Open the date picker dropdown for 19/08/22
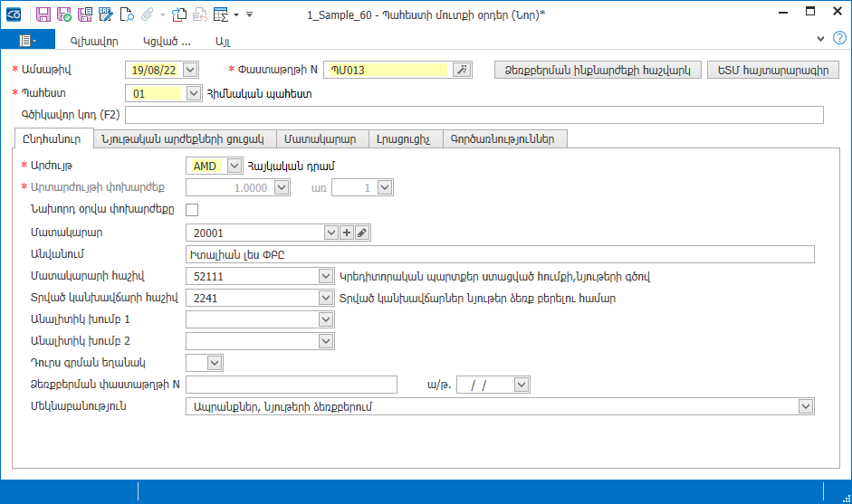The height and width of the screenshot is (504, 852). click(190, 70)
